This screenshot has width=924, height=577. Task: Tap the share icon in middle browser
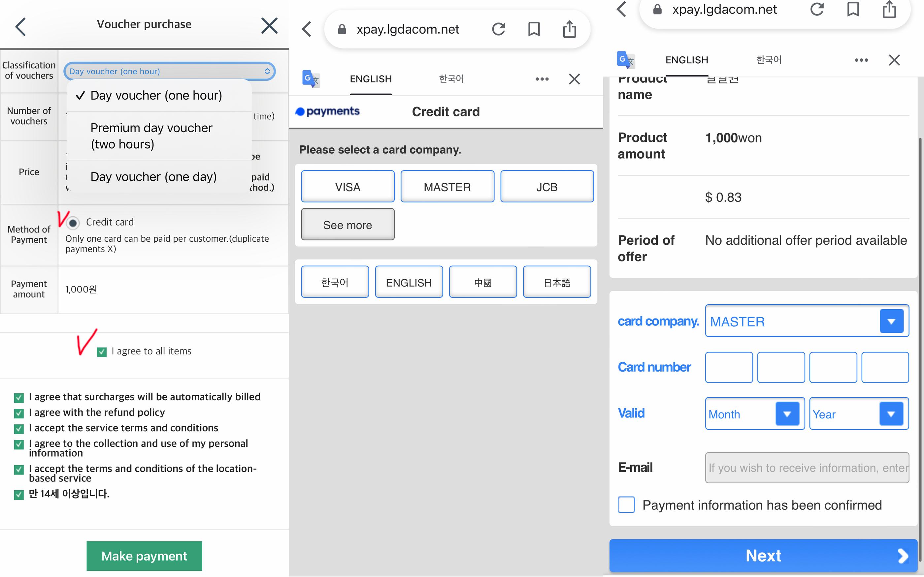[x=569, y=29]
